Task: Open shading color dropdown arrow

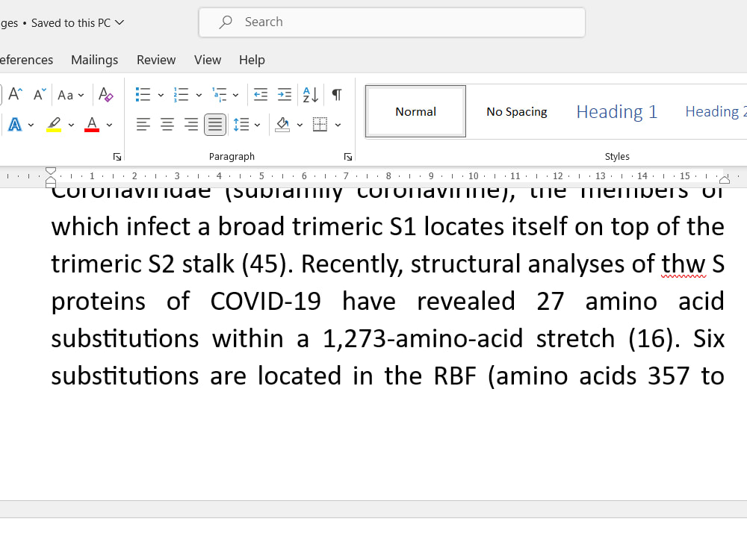Action: click(300, 125)
